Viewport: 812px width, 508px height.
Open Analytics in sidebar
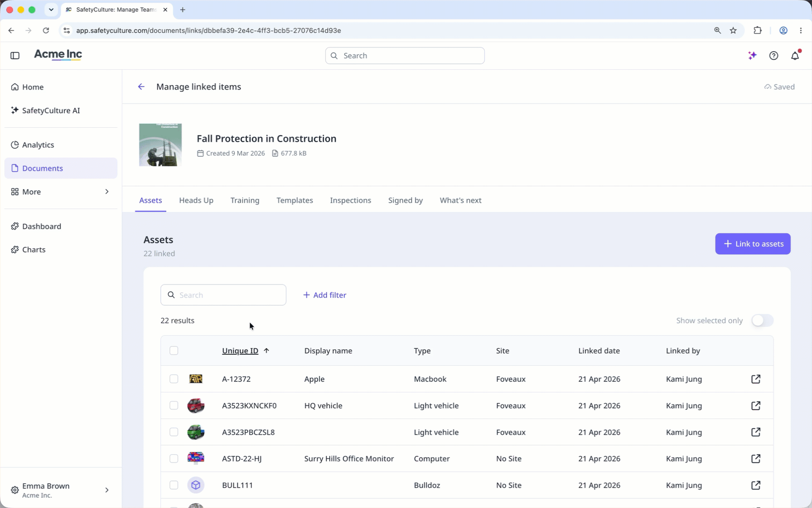point(61,145)
